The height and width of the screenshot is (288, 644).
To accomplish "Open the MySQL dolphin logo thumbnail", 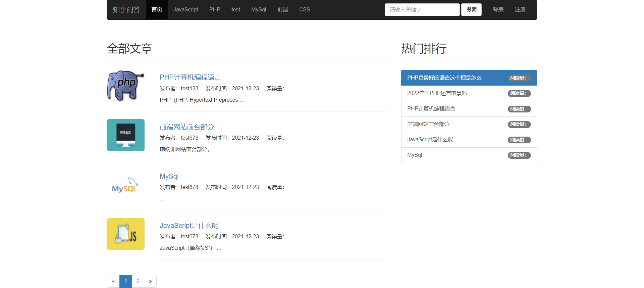I will coord(126,185).
